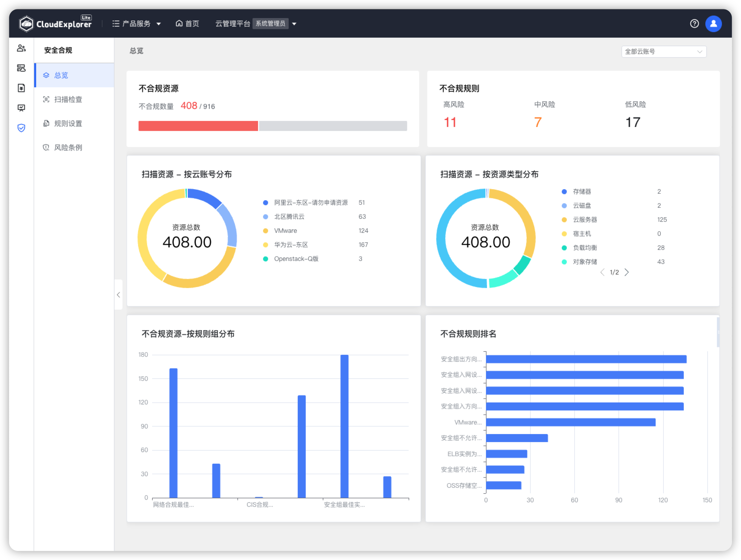Select the 风险条例 menu item

(68, 147)
